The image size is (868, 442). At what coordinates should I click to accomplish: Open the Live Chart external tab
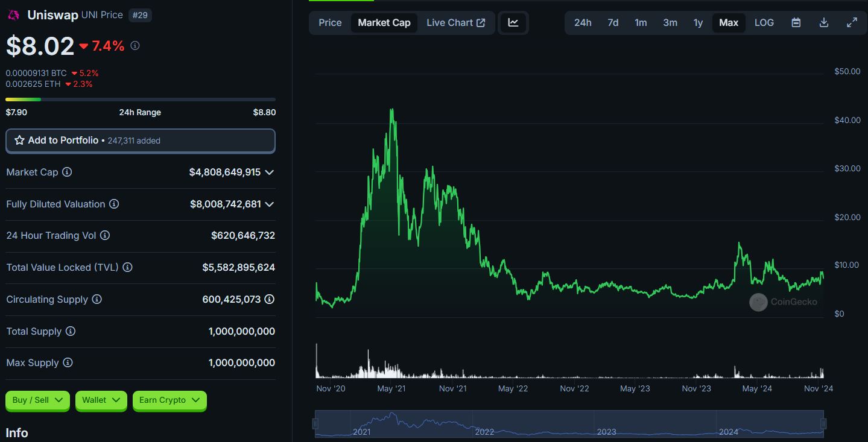[x=455, y=22]
